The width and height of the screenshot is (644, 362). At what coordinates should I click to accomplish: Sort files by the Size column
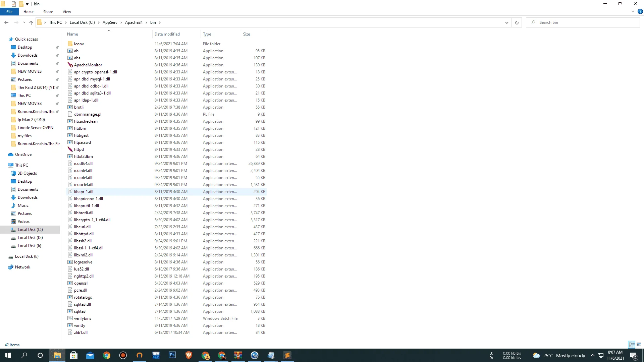coord(254,34)
